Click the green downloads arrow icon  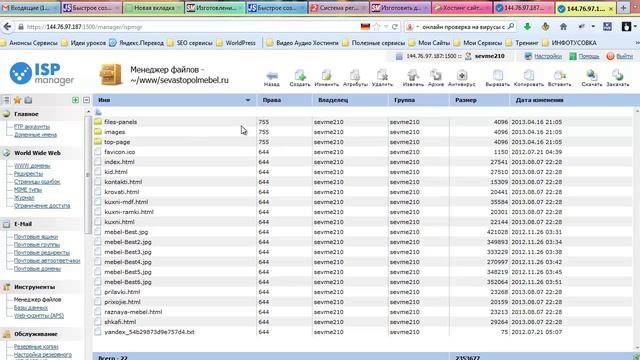pos(527,27)
